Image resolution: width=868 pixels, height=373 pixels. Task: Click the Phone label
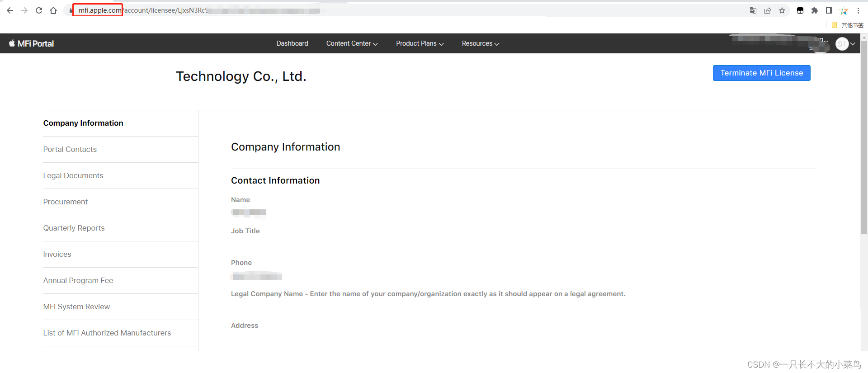[x=241, y=263]
